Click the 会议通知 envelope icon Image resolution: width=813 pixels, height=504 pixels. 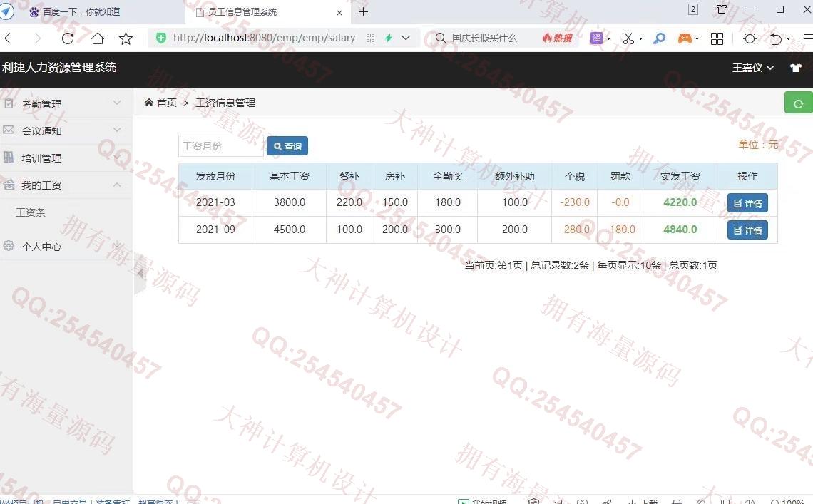click(9, 130)
